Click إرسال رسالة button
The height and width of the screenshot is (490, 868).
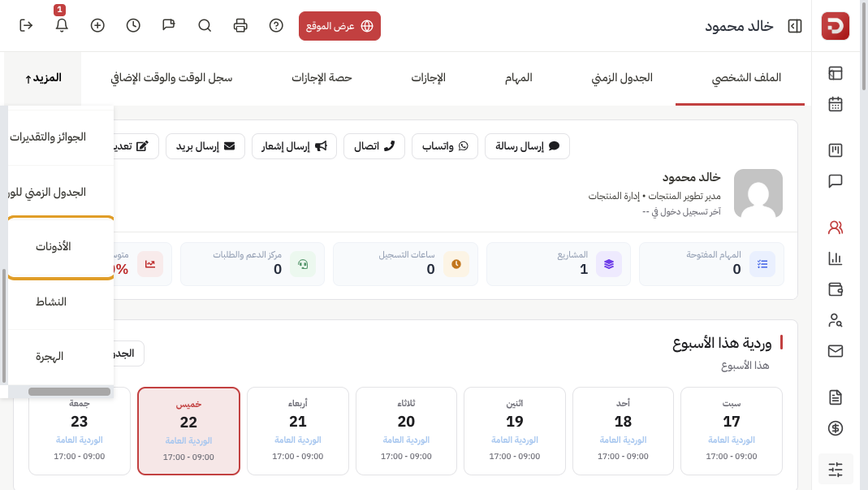click(x=527, y=146)
